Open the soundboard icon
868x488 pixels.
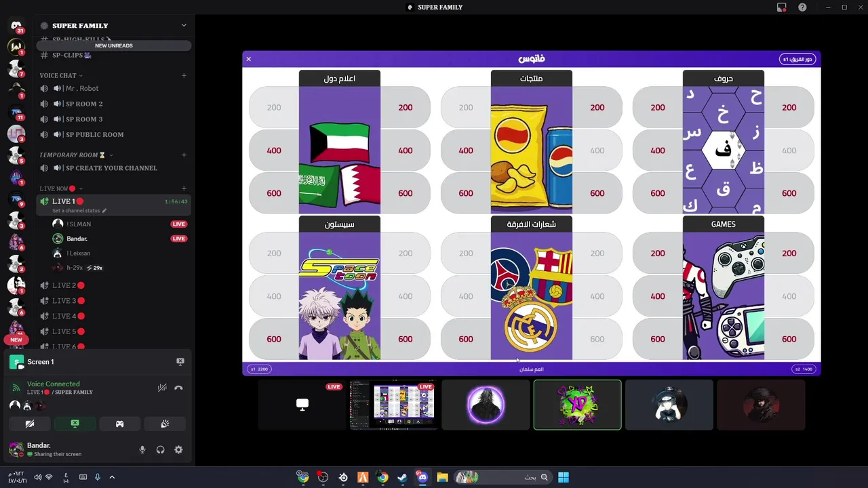pos(165,424)
